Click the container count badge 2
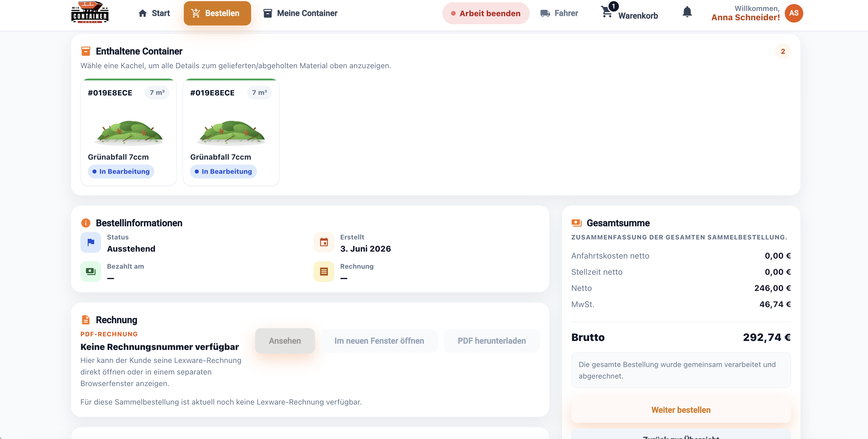Image resolution: width=868 pixels, height=439 pixels. pos(782,51)
